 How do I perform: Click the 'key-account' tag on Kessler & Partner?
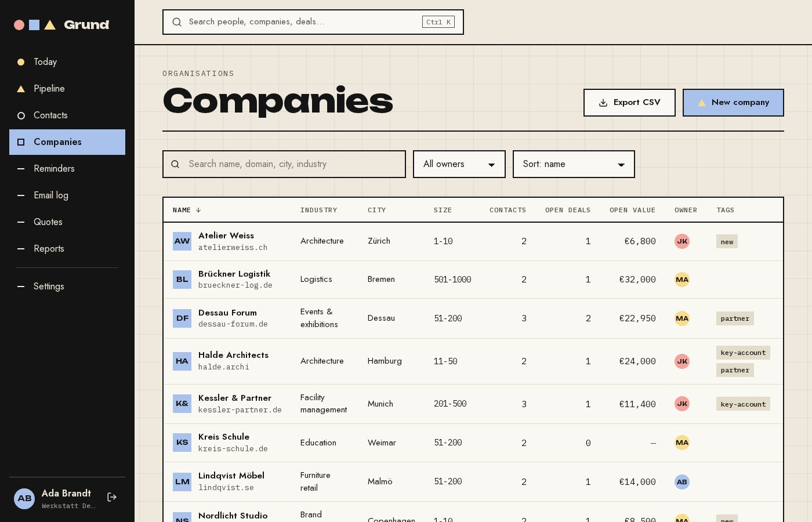coord(743,404)
